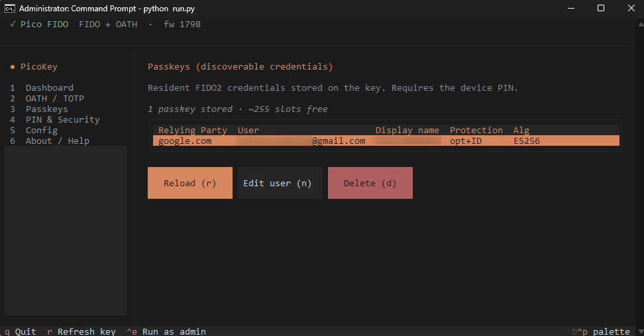The height and width of the screenshot is (336, 644).
Task: Open the Dashboard menu entry
Action: point(49,88)
